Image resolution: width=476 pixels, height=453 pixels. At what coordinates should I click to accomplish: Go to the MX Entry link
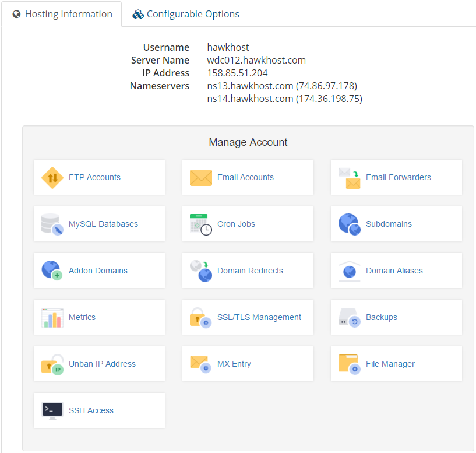point(234,364)
